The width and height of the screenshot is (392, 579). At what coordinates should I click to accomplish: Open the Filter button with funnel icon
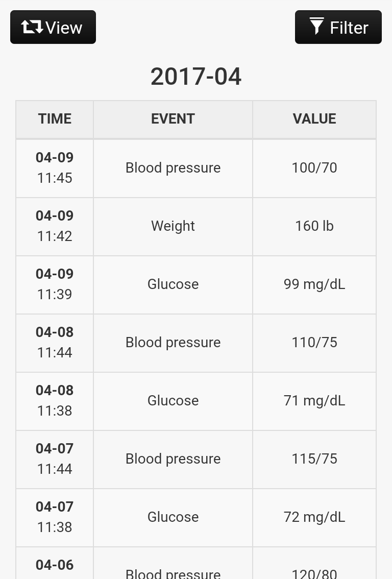coord(338,27)
